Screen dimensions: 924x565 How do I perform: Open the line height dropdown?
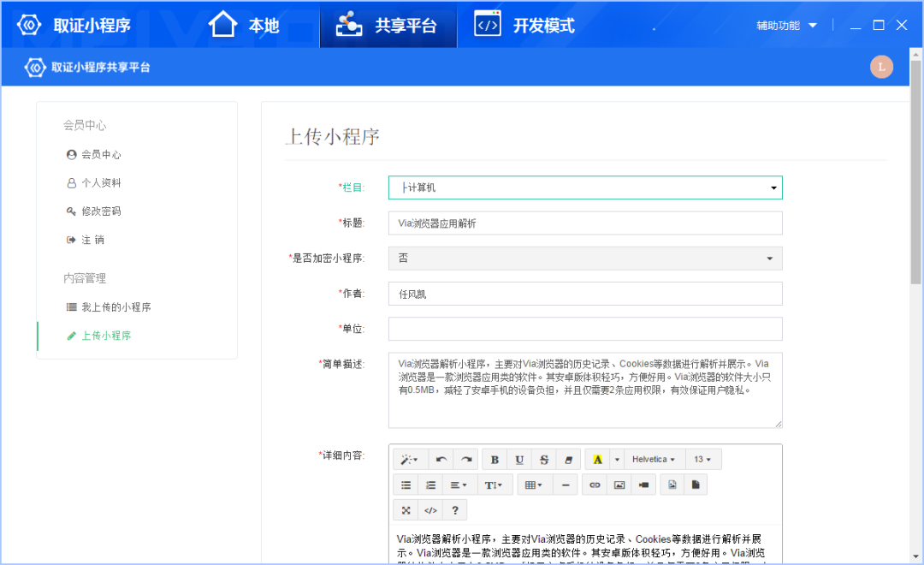tap(494, 485)
